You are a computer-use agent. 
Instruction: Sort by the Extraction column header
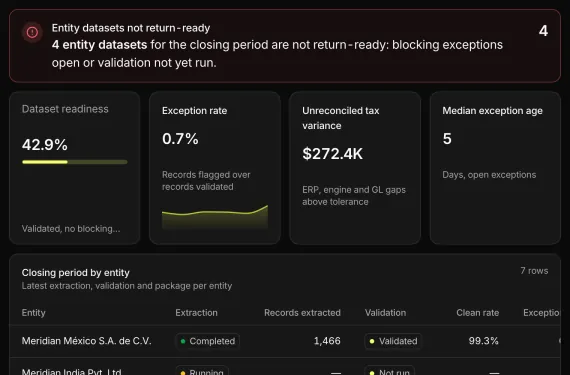click(196, 312)
